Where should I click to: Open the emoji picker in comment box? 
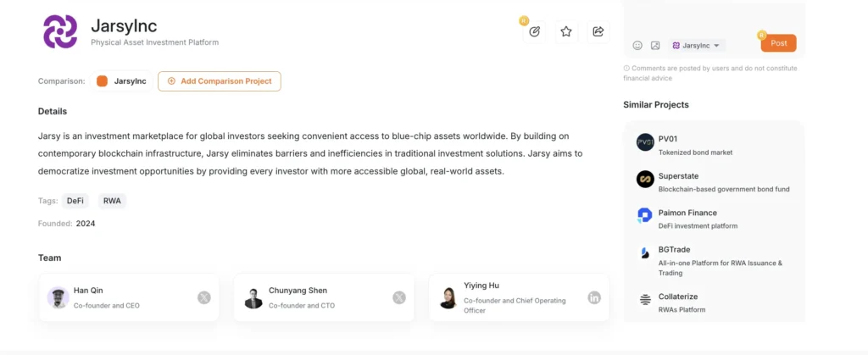click(637, 46)
